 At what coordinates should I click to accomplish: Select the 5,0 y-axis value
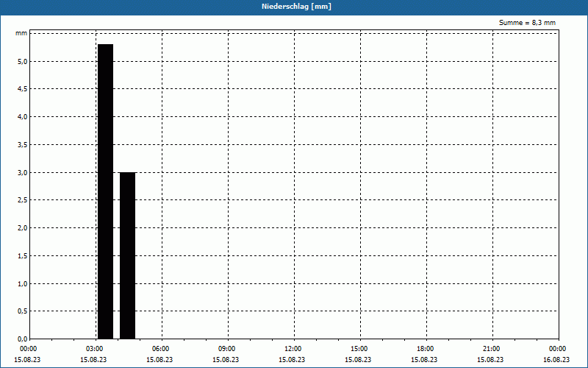(x=23, y=61)
